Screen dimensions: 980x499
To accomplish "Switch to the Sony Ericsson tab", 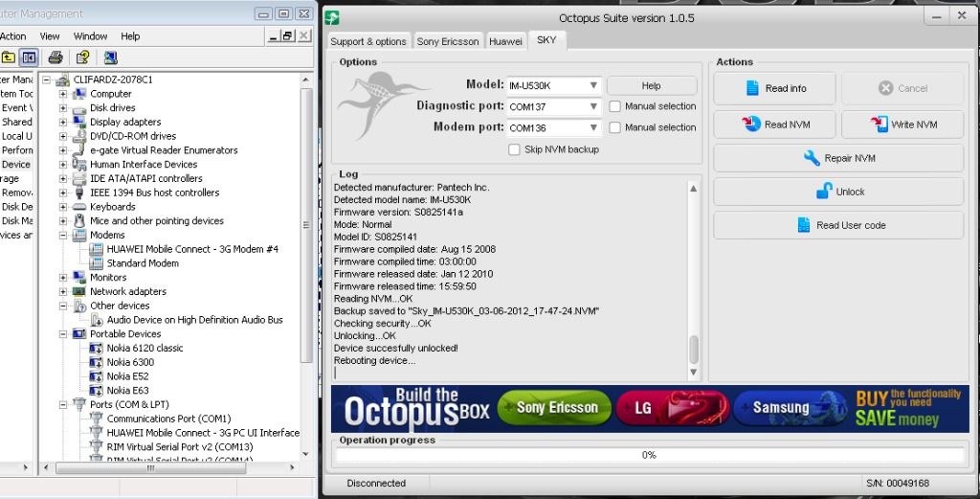I will tap(448, 41).
